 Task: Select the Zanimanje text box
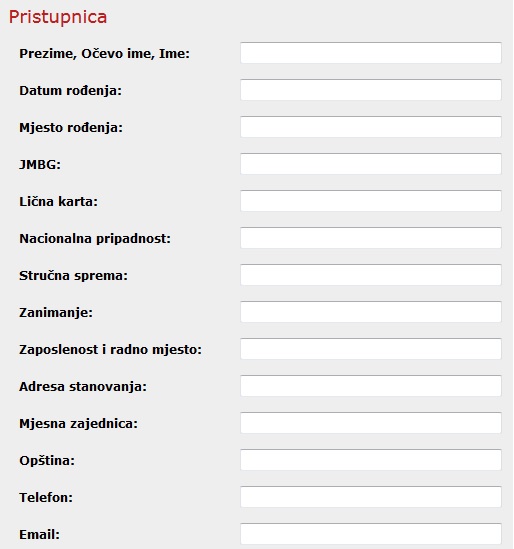(371, 312)
